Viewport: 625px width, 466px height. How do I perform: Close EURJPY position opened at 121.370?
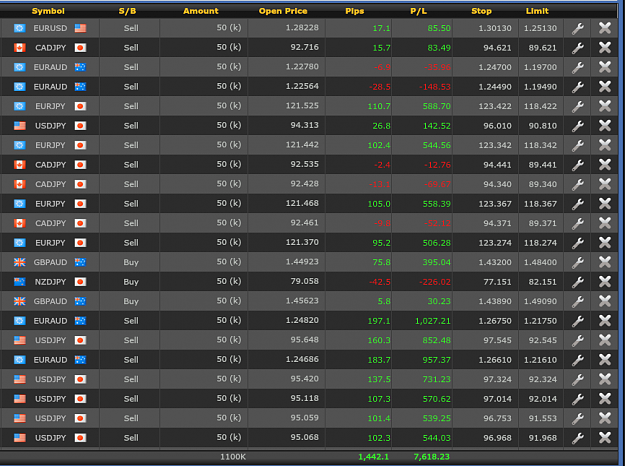pyautogui.click(x=605, y=243)
